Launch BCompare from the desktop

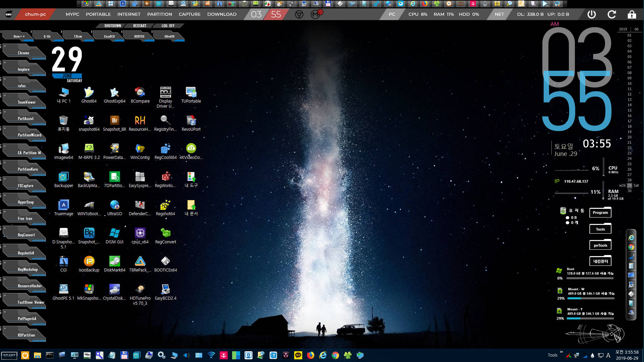[140, 95]
